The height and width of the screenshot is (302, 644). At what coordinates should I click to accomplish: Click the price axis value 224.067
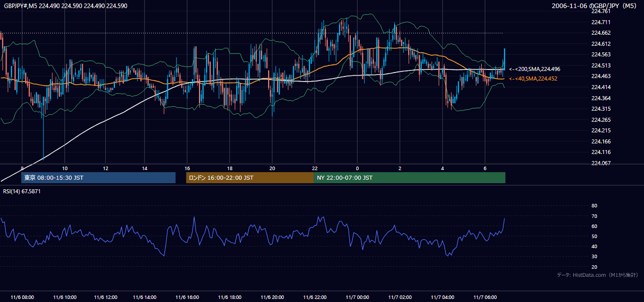click(601, 163)
